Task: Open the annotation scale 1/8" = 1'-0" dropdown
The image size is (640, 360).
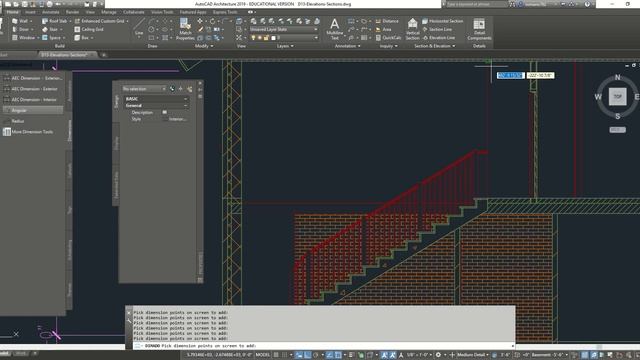Action: (x=419, y=355)
